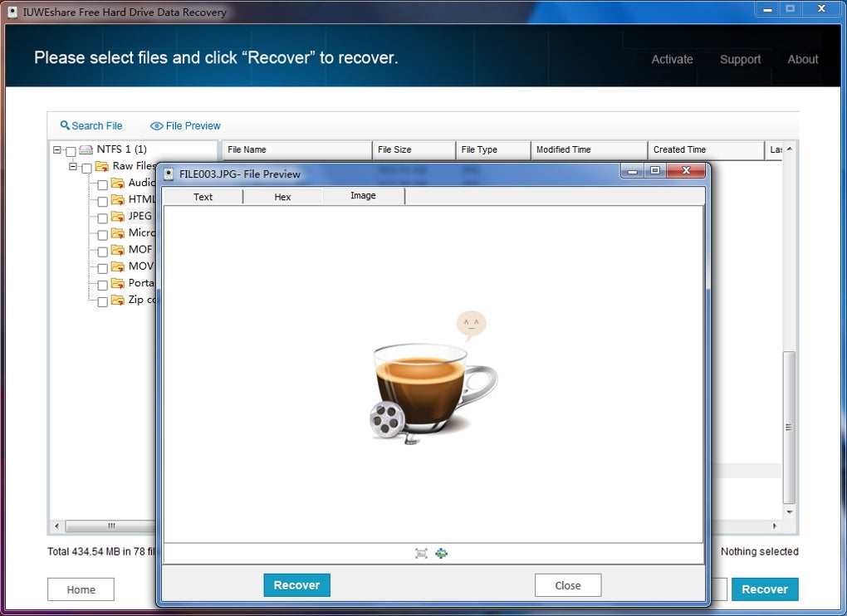Collapse the NTFS 1 tree node
This screenshot has width=847, height=616.
pyautogui.click(x=56, y=149)
